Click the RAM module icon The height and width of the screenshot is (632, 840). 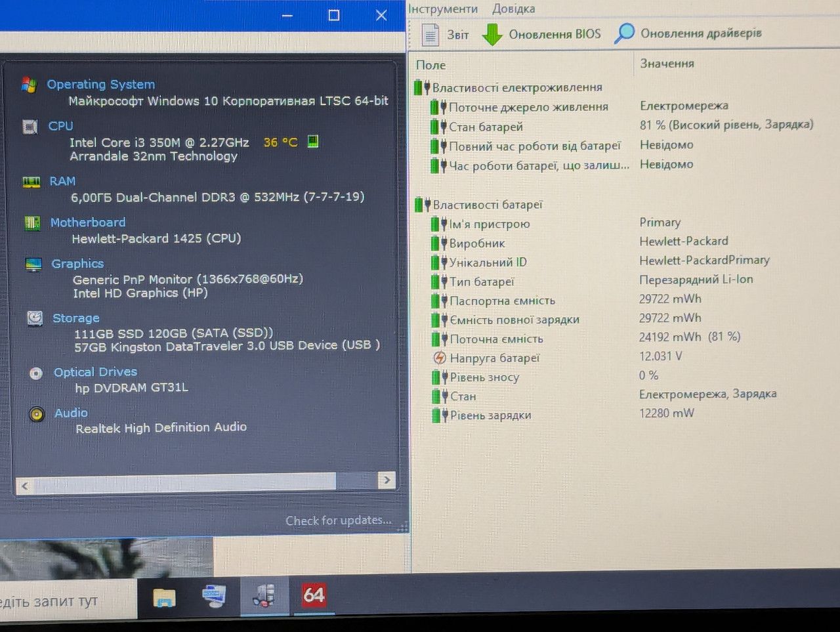31,182
